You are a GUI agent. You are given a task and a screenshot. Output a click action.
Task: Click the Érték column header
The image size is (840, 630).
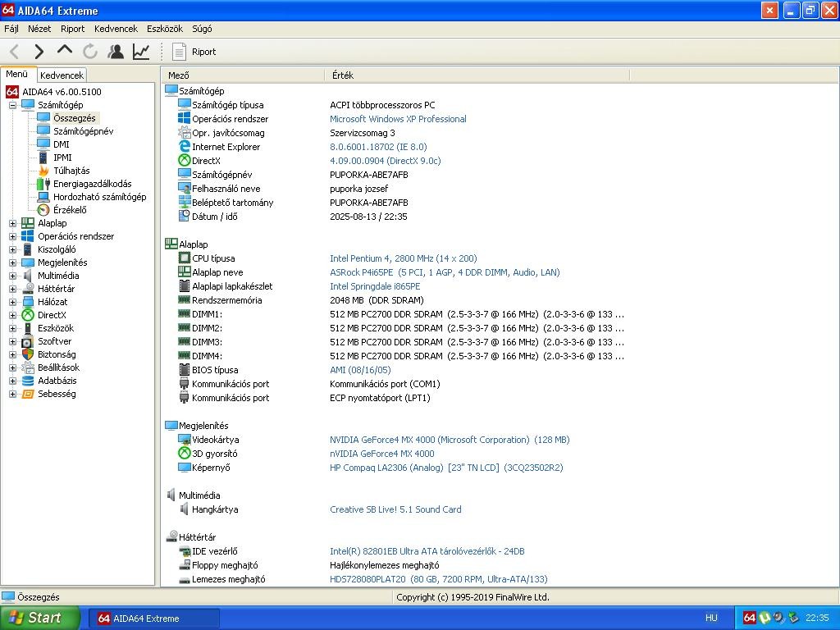click(x=477, y=75)
